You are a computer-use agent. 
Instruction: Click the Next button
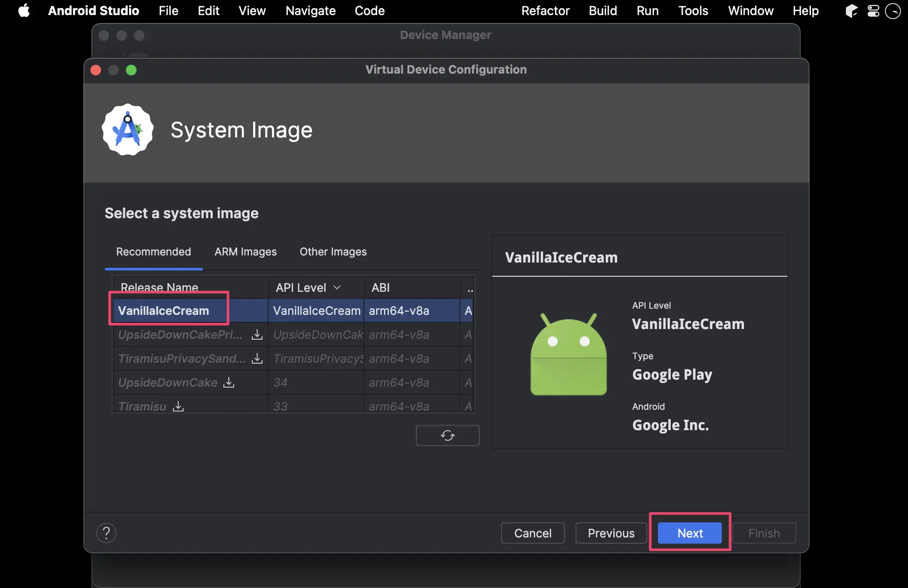[690, 533]
